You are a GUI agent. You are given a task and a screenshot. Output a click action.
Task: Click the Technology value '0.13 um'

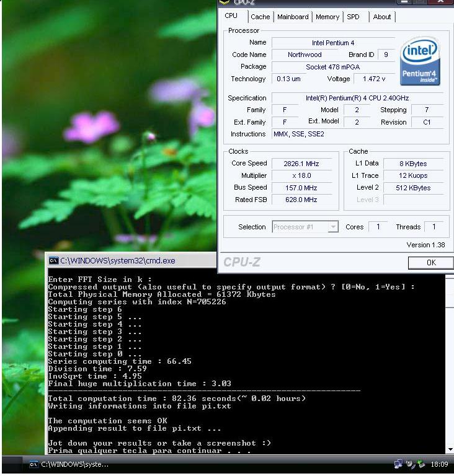point(288,79)
